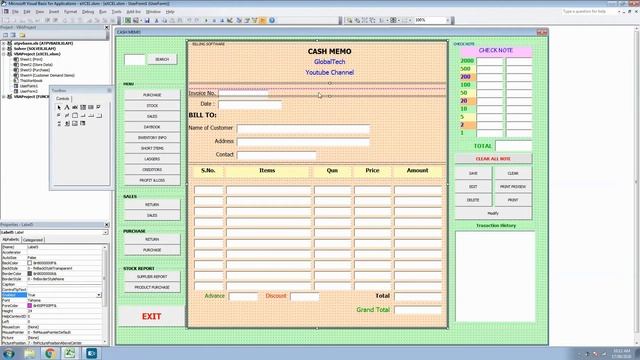
Task: Select the TextBox control in Toolbox
Action: coord(75,107)
